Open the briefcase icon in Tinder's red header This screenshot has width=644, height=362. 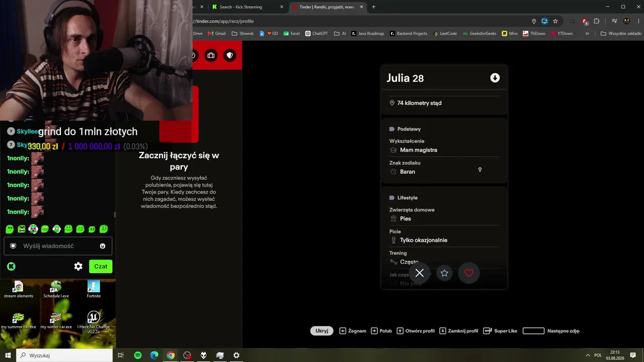click(211, 55)
